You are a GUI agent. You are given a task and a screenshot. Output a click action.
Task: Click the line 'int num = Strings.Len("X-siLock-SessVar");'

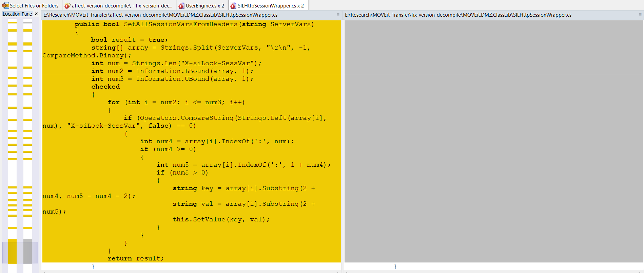coord(176,63)
